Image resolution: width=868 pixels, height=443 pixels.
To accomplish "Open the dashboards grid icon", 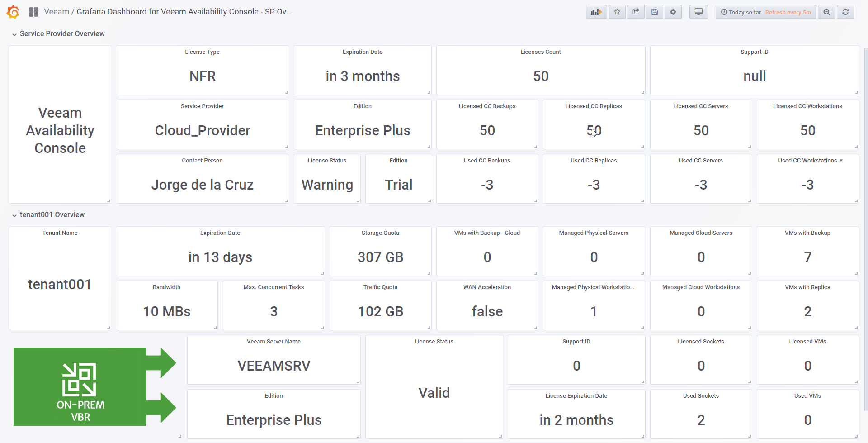I will pyautogui.click(x=33, y=12).
